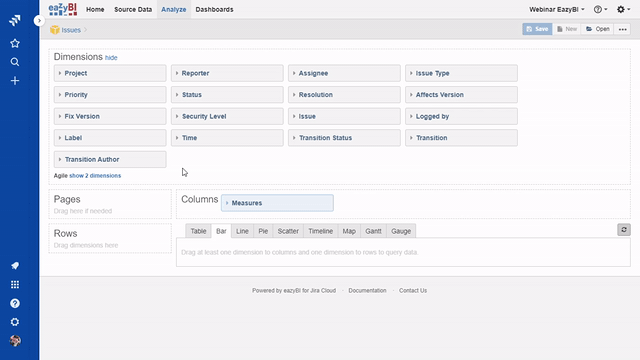Open the Documentation link in footer
The image size is (640, 360).
pyautogui.click(x=367, y=291)
